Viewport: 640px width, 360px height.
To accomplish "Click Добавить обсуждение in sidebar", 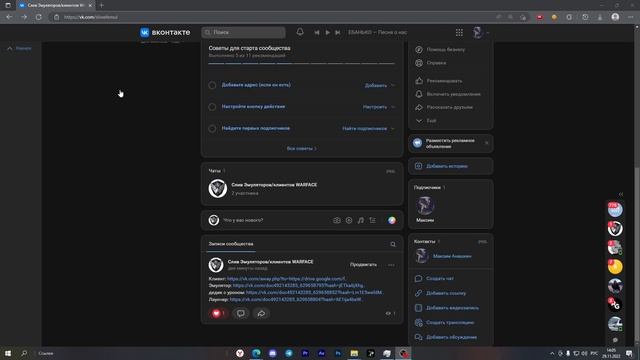I will [451, 337].
